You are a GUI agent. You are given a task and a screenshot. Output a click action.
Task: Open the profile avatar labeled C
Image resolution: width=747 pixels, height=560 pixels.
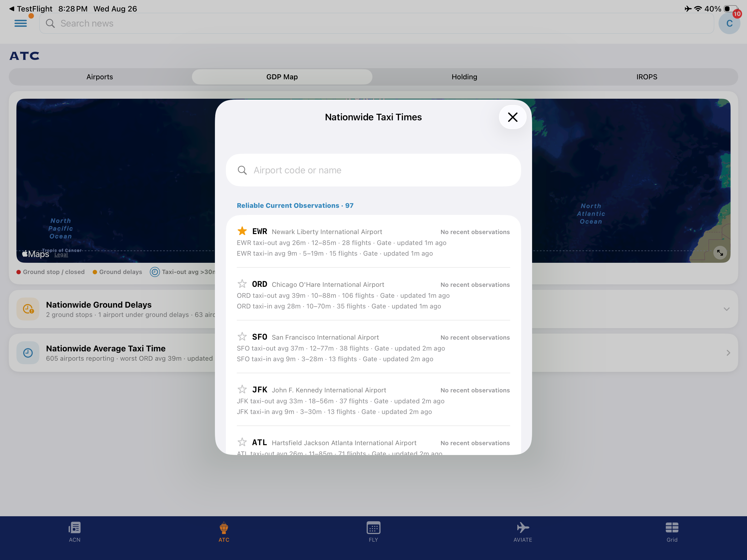[x=729, y=23]
